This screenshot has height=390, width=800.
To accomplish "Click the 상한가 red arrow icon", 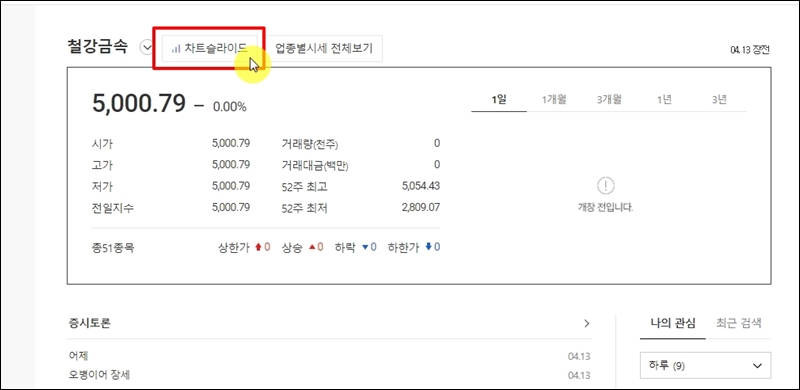I will coord(258,248).
